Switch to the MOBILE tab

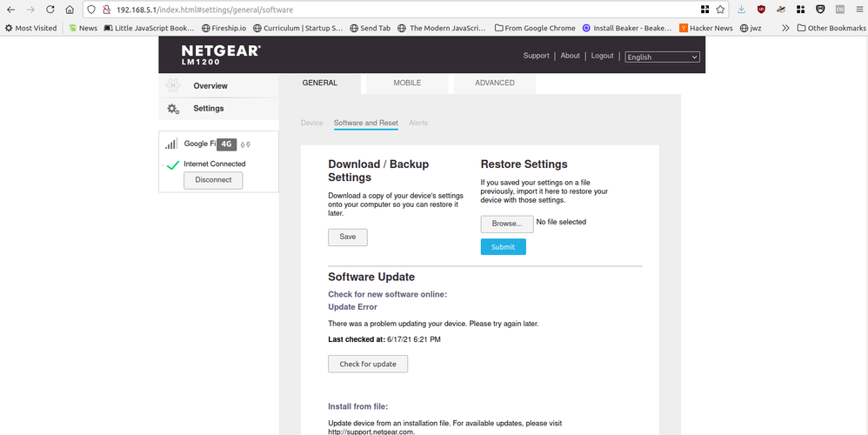point(407,83)
